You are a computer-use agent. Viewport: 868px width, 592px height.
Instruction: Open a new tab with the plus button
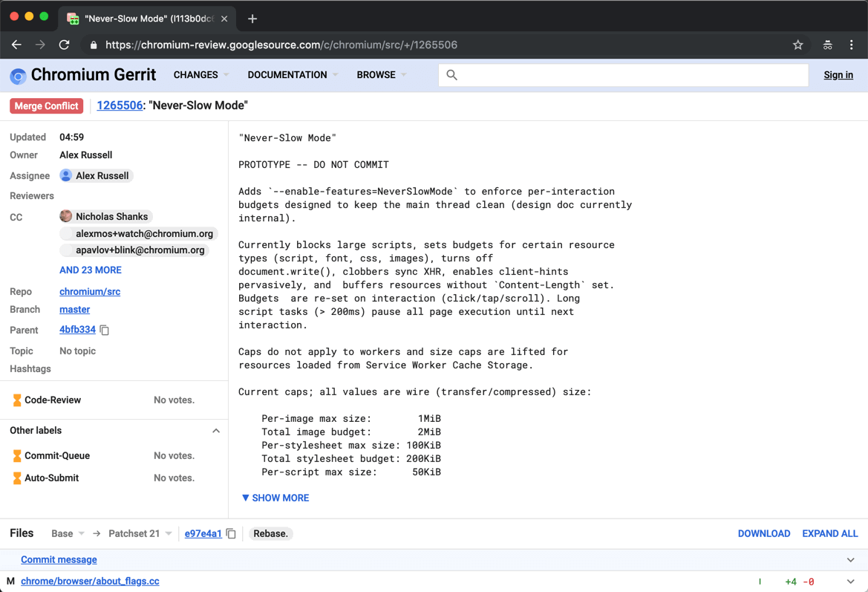(x=252, y=19)
